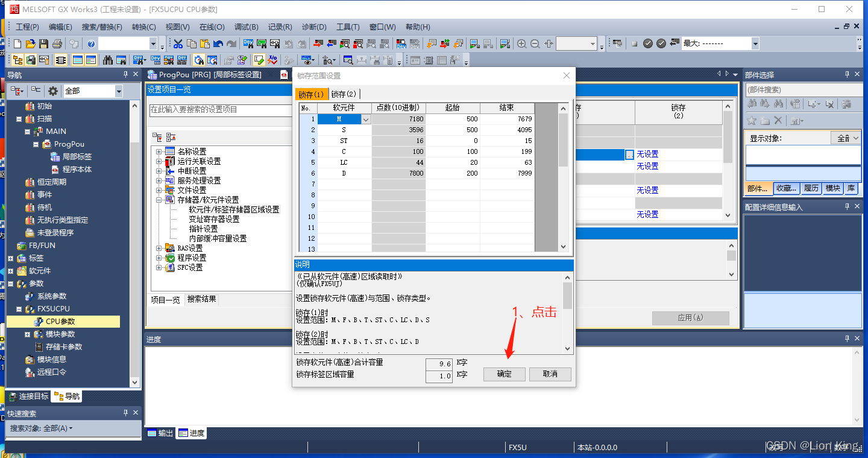
Task: Click description box scrollbar down arrow
Action: [x=567, y=349]
